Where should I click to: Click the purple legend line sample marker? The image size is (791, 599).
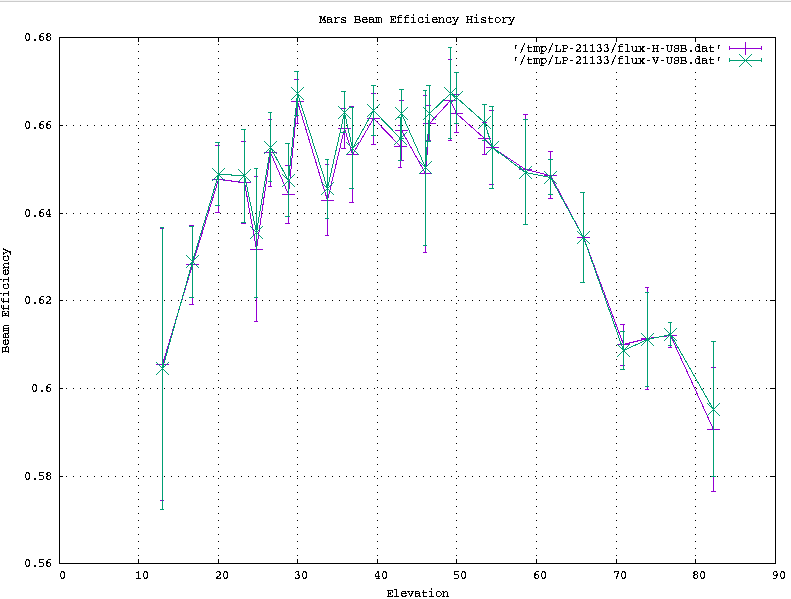(746, 48)
